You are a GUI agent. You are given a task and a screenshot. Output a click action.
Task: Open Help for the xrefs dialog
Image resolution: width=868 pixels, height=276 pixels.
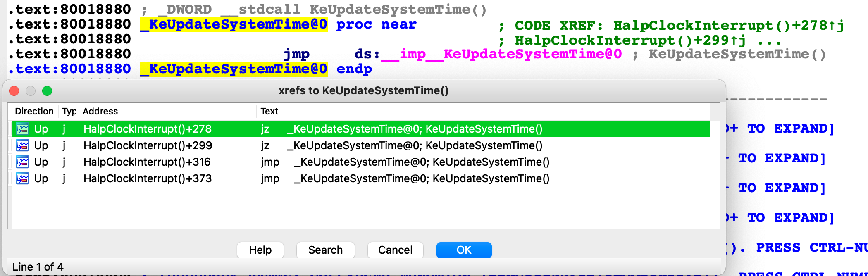(260, 250)
